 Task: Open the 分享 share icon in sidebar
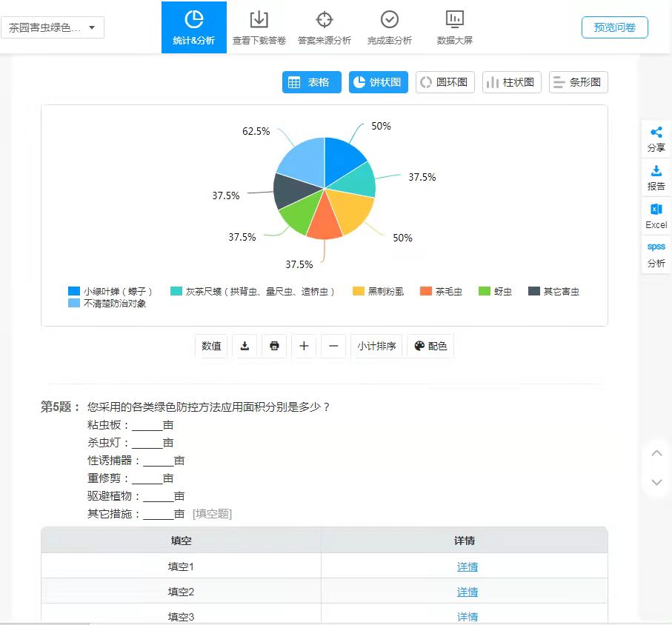point(656,138)
